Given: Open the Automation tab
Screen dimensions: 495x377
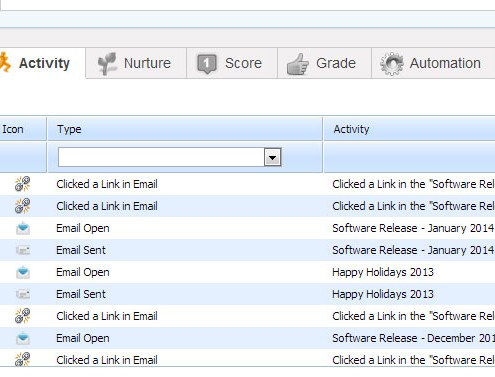Looking at the screenshot, I should [433, 63].
